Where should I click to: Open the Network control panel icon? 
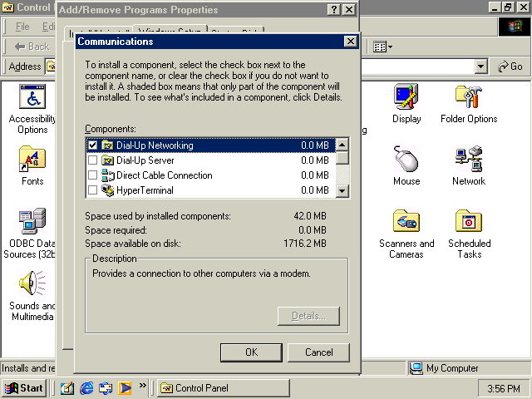[469, 159]
